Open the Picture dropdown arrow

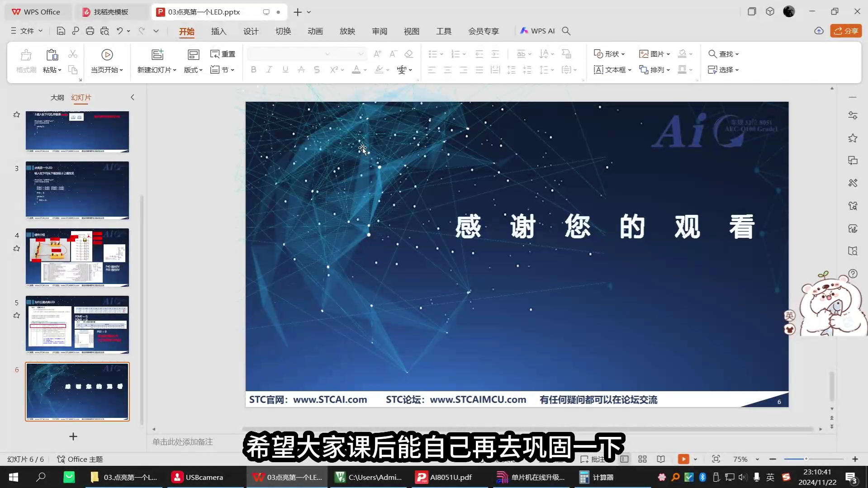click(668, 54)
